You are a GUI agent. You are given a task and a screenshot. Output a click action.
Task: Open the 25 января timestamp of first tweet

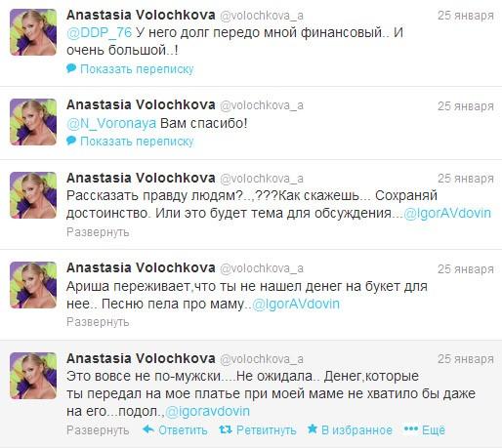coord(466,16)
